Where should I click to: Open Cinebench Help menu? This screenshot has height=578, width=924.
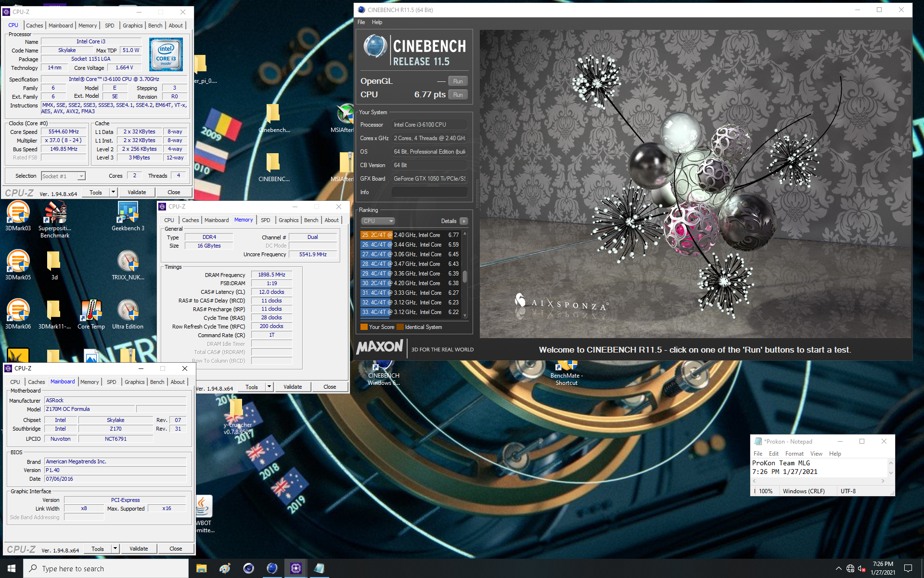click(x=377, y=22)
